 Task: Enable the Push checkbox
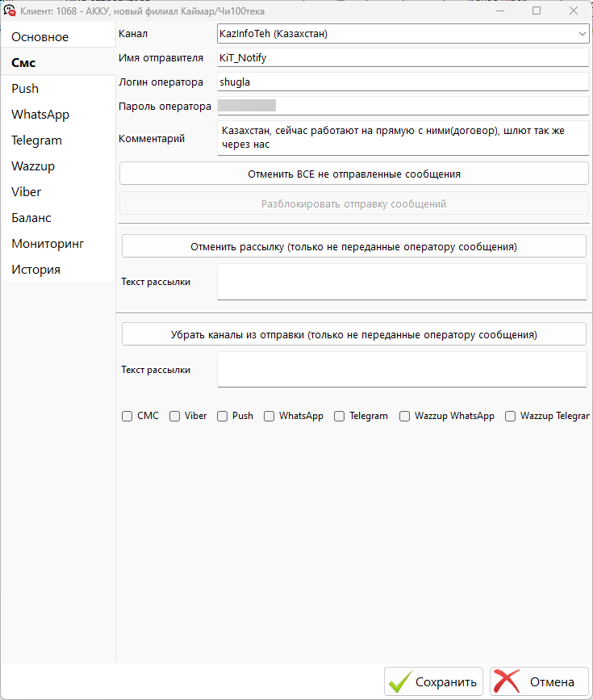pyautogui.click(x=222, y=417)
